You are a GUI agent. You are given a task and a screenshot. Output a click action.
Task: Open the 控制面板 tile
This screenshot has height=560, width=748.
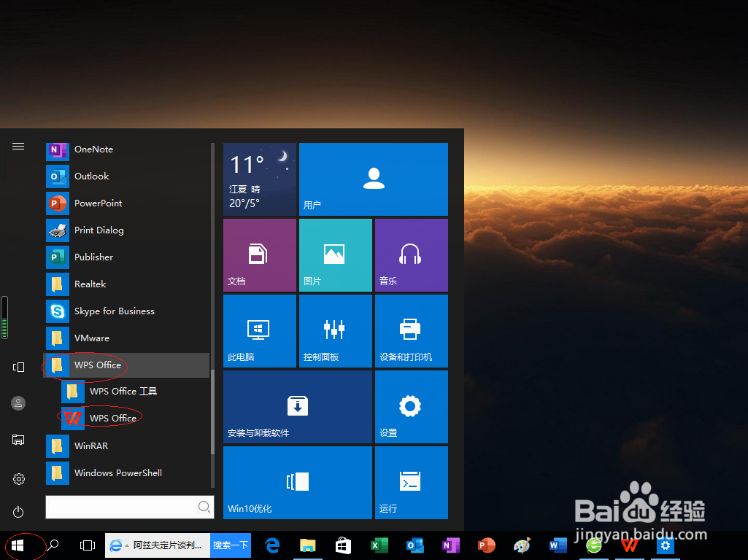(336, 331)
